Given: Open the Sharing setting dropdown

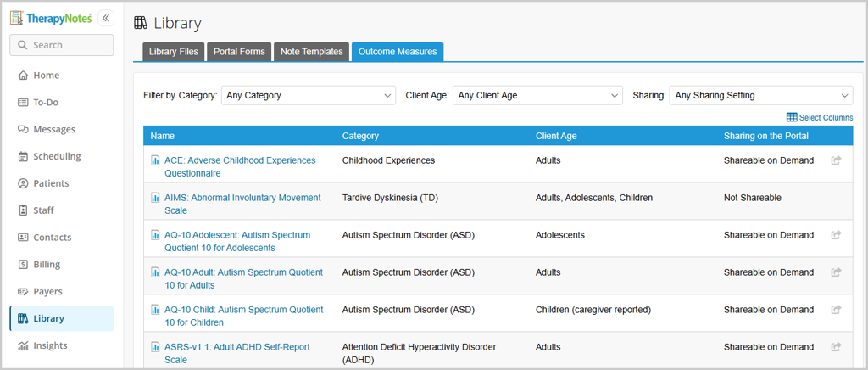Looking at the screenshot, I should click(760, 96).
